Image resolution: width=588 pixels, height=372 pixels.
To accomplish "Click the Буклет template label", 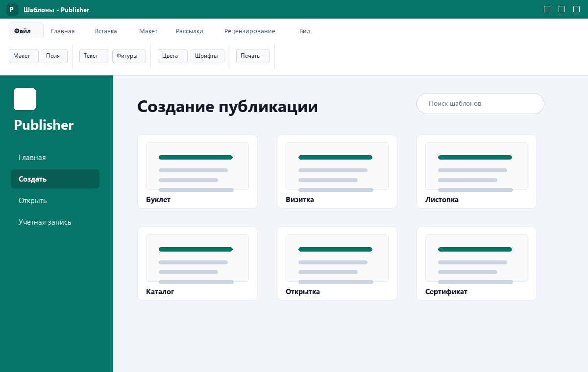I will click(158, 200).
